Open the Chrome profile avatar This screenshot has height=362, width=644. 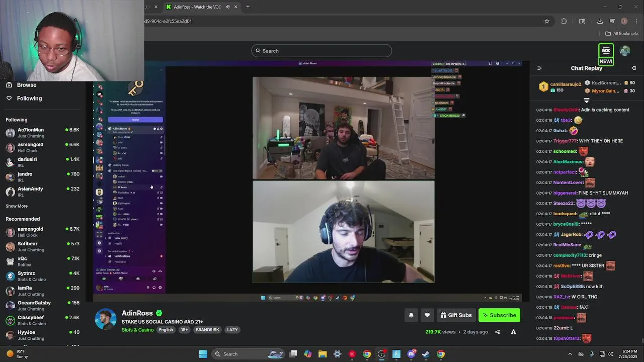pyautogui.click(x=624, y=21)
